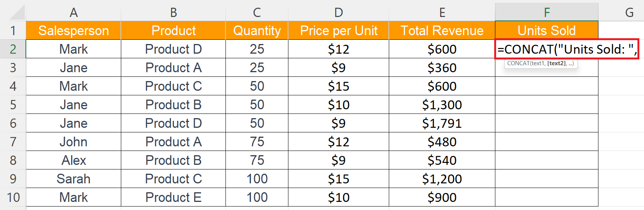Click the select-all corner triangle
Image resolution: width=644 pixels, height=210 pixels.
[x=17, y=13]
